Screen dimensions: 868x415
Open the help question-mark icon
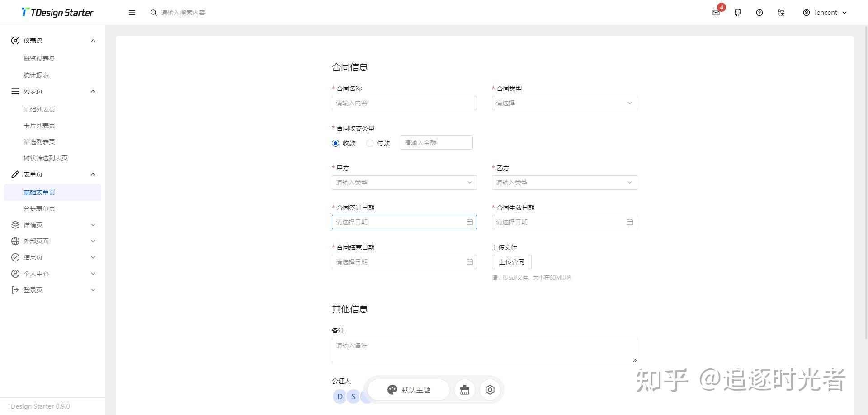[x=759, y=13]
